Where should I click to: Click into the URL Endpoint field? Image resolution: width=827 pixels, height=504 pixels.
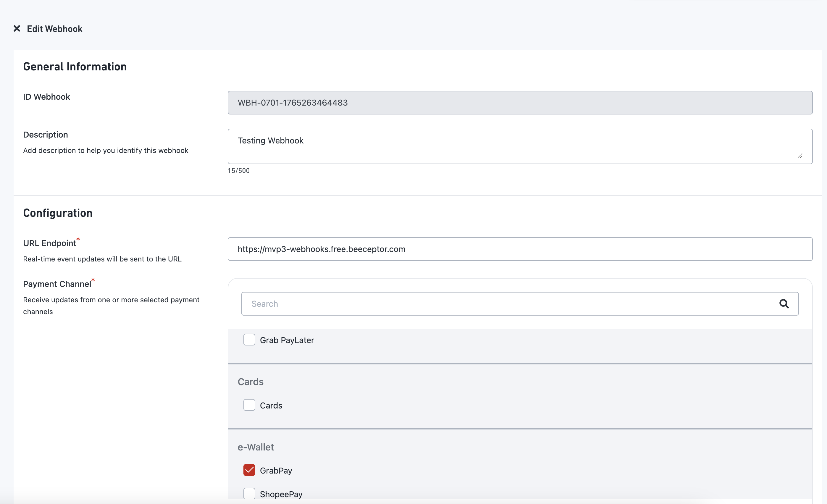click(x=520, y=249)
